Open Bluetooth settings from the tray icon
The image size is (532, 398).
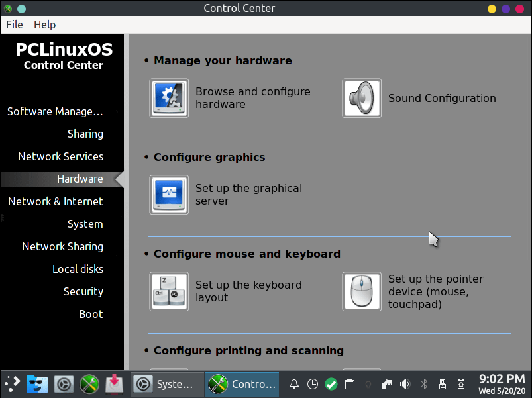pos(423,383)
